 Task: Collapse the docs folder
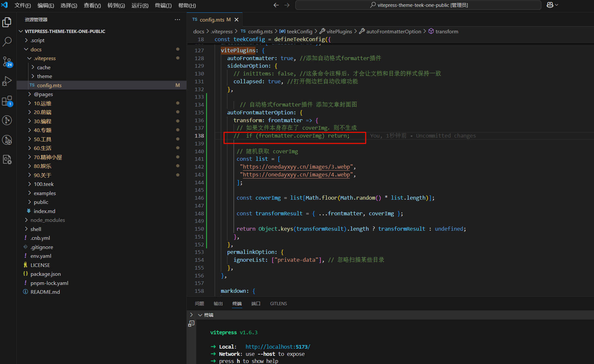click(x=101, y=49)
